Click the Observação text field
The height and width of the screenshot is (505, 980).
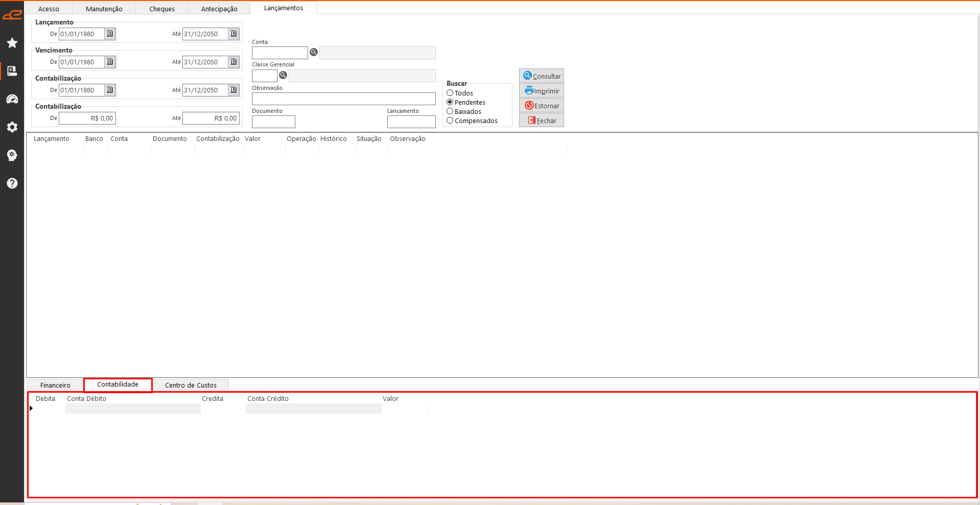point(343,99)
